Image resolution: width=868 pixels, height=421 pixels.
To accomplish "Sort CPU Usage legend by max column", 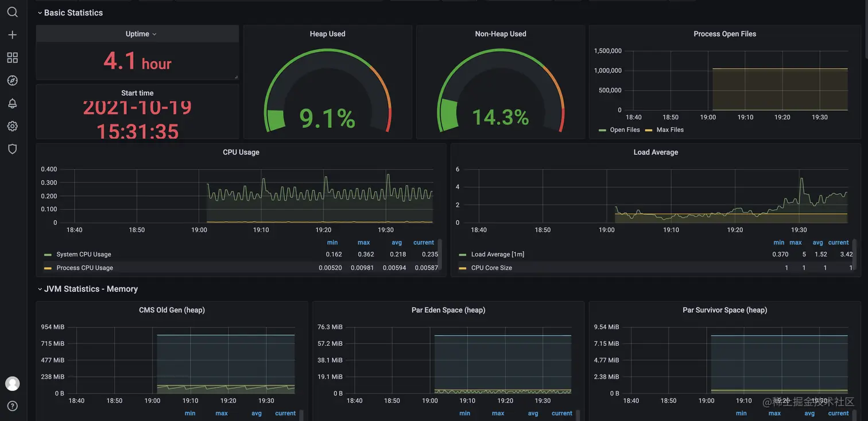I will click(x=363, y=243).
